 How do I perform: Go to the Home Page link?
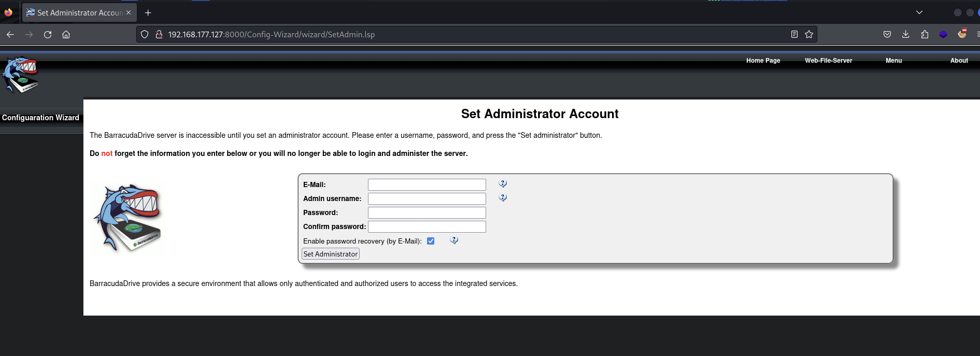(763, 61)
